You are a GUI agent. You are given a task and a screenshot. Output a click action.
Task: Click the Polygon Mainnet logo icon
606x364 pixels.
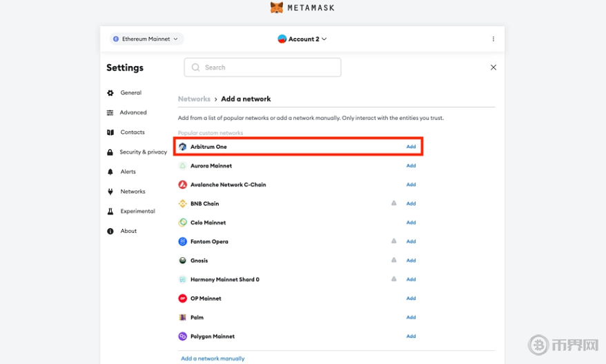[x=183, y=336]
